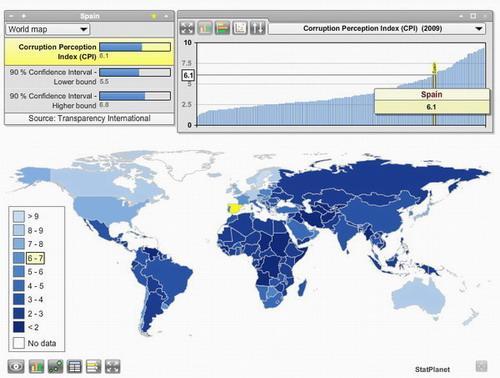The height and width of the screenshot is (378, 500).
Task: Toggle the eye visibility icon in bottom toolbar
Action: [x=16, y=367]
